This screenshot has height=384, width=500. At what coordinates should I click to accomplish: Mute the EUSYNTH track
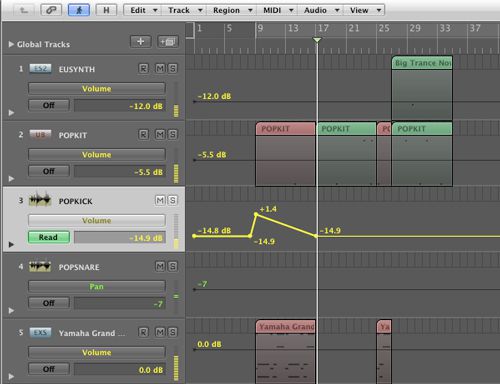(160, 69)
